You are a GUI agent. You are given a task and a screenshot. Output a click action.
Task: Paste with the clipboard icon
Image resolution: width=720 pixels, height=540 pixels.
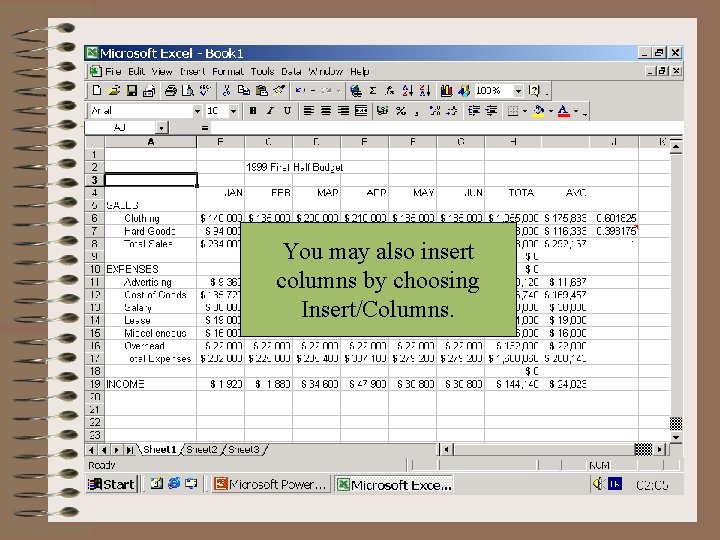tap(261, 90)
